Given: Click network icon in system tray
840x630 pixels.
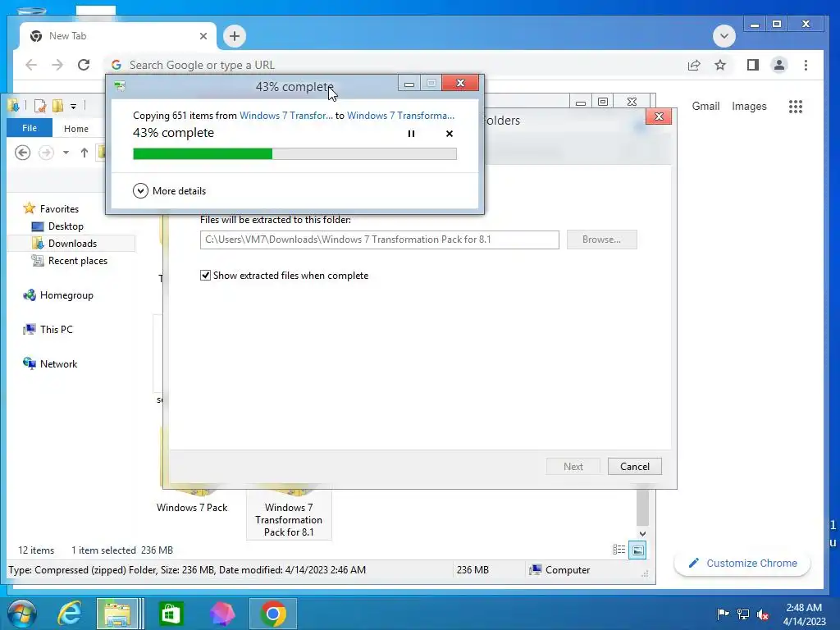Looking at the screenshot, I should tap(743, 614).
